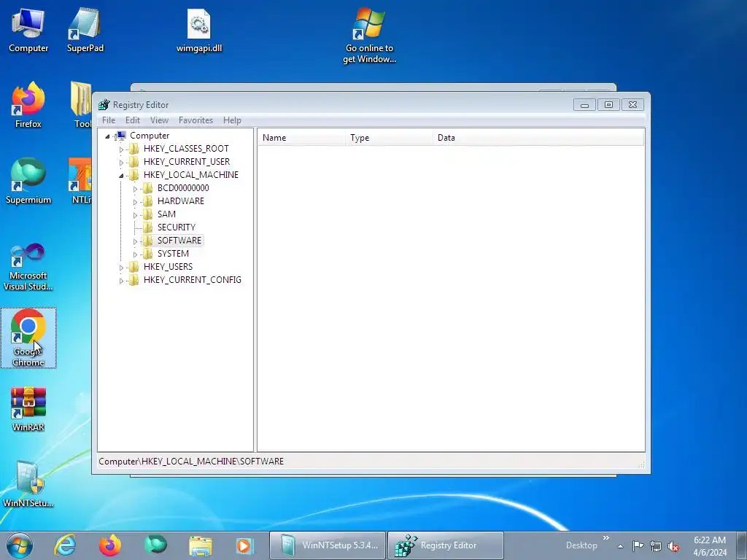The height and width of the screenshot is (560, 747).
Task: Click the Show desktop button
Action: [x=742, y=545]
